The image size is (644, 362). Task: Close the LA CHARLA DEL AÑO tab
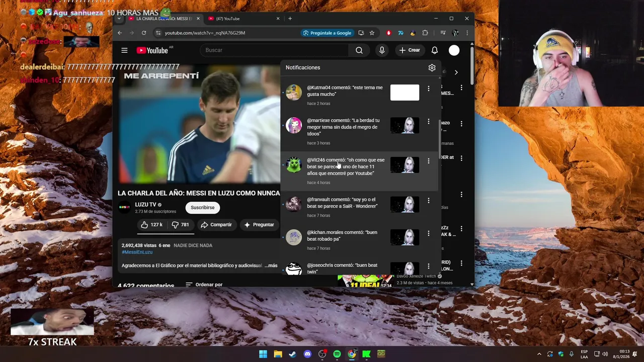tap(198, 19)
